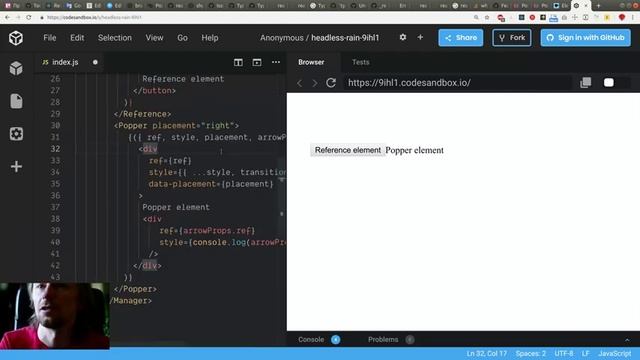The image size is (640, 360).
Task: Click the plus icon in left sidebar
Action: point(16,167)
